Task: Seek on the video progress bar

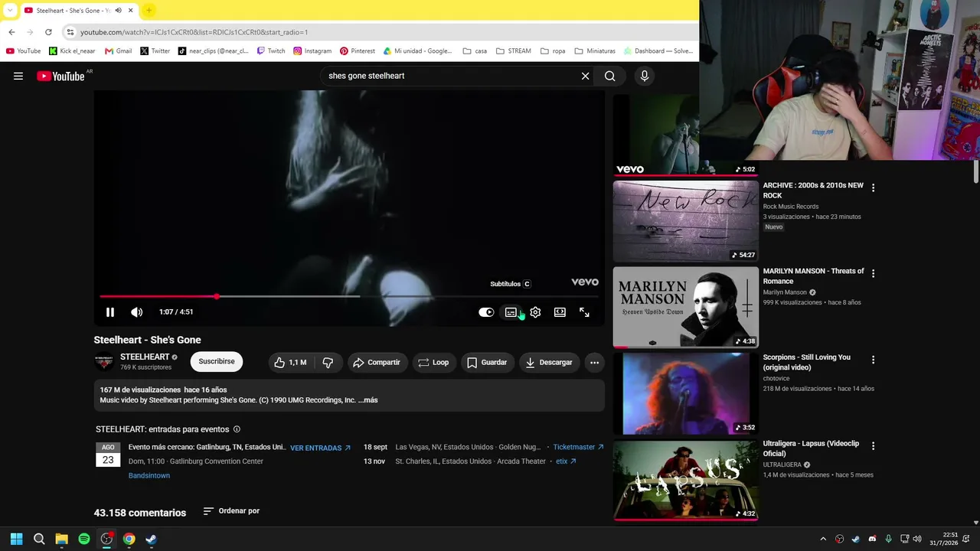Action: (x=349, y=296)
